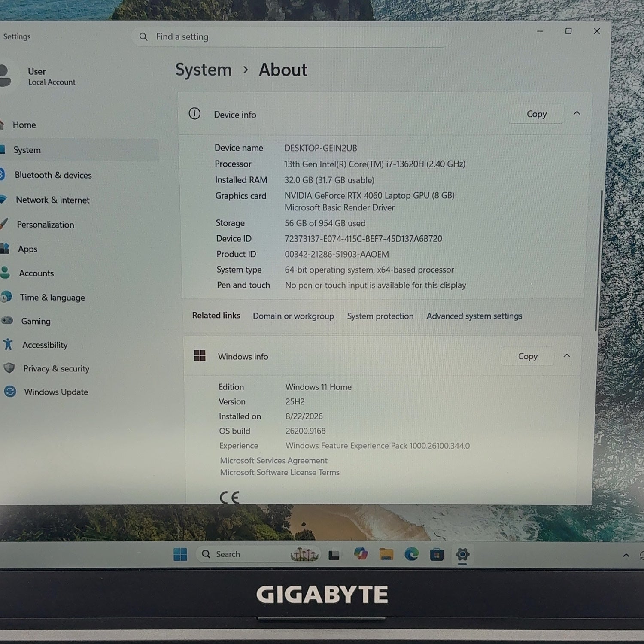Copy the Windows info details
Image resolution: width=644 pixels, height=644 pixels.
click(x=528, y=356)
